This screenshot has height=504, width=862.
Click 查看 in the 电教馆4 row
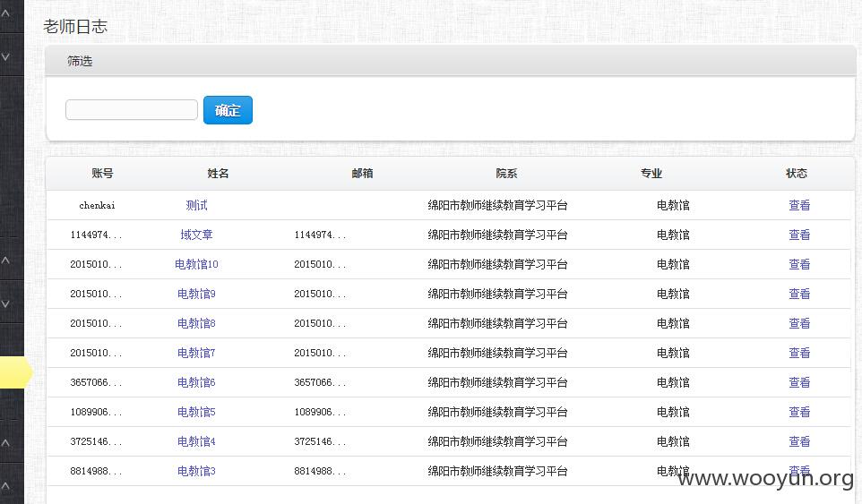pyautogui.click(x=799, y=442)
